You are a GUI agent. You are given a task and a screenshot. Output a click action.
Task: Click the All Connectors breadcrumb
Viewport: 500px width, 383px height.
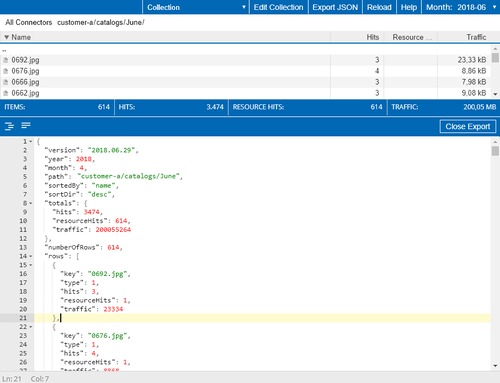pyautogui.click(x=29, y=22)
